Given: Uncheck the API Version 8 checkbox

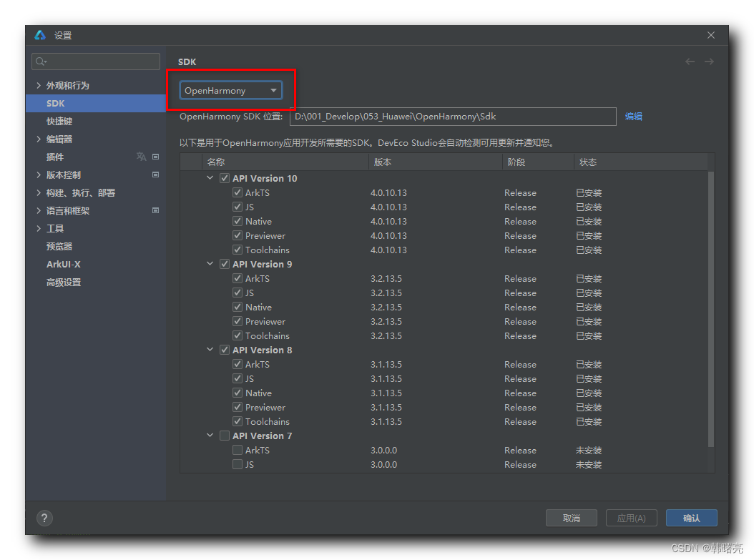Looking at the screenshot, I should pyautogui.click(x=225, y=350).
